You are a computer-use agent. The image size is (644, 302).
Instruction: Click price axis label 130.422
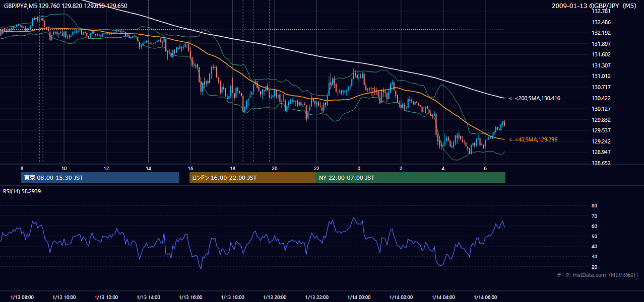click(601, 98)
